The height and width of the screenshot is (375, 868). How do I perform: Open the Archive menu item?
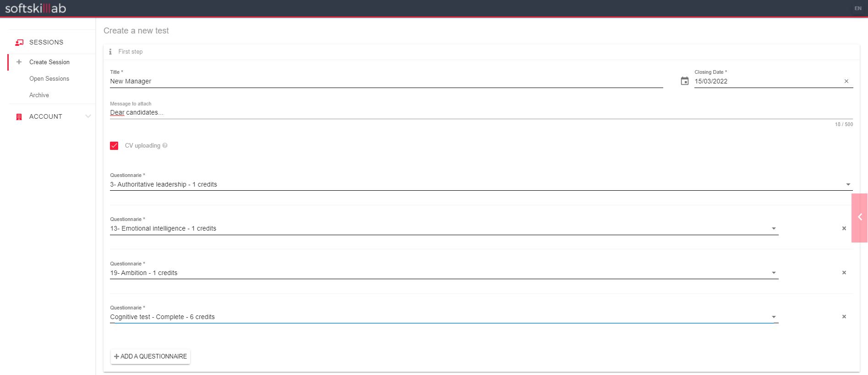39,95
